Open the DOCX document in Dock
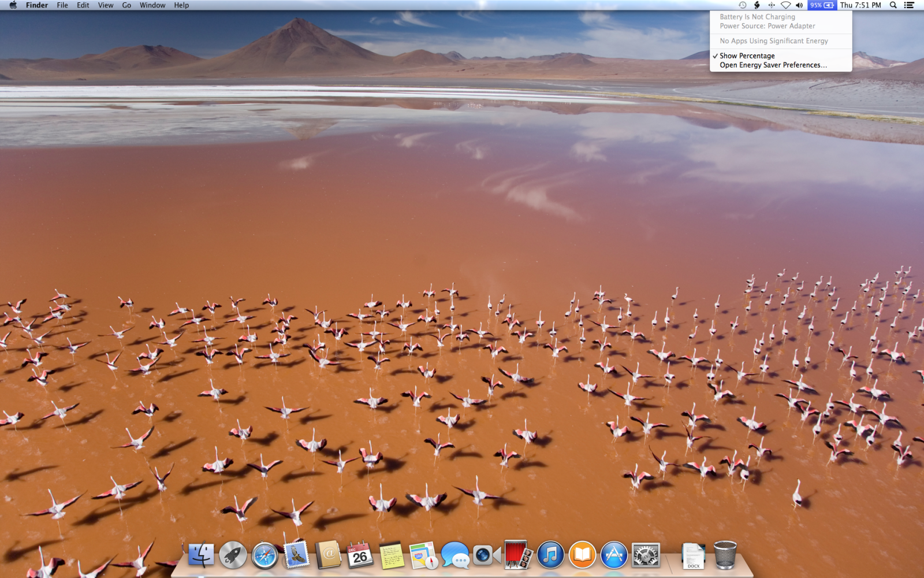This screenshot has width=924, height=578. click(x=693, y=556)
